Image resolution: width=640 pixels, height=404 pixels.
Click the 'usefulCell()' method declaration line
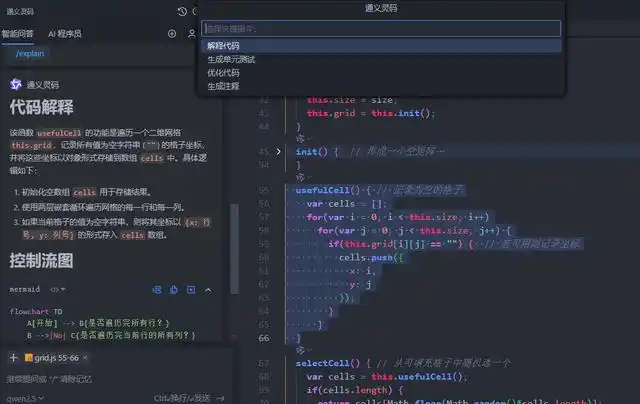pyautogui.click(x=380, y=190)
